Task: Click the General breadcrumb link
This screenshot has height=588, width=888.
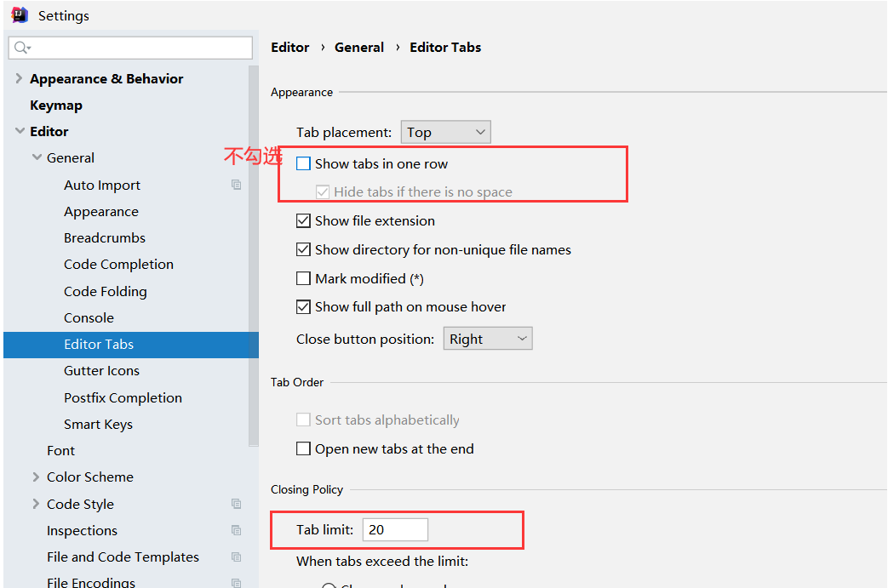Action: click(x=359, y=47)
